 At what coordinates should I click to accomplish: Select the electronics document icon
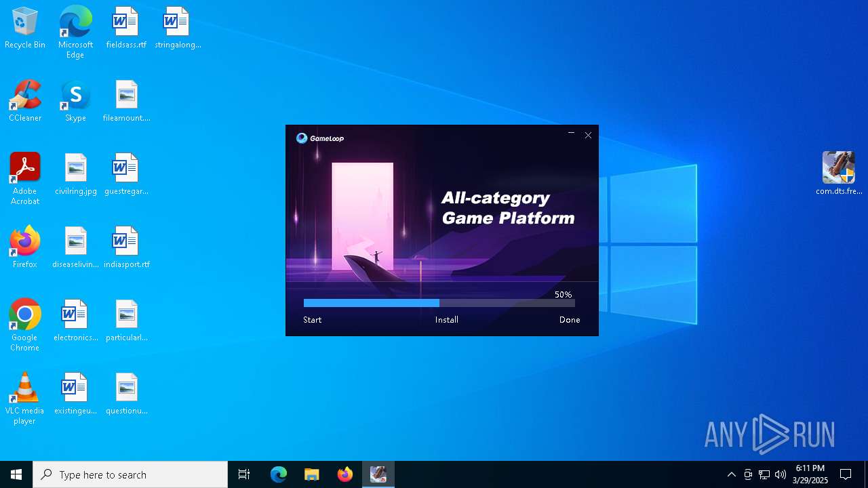[x=75, y=321]
